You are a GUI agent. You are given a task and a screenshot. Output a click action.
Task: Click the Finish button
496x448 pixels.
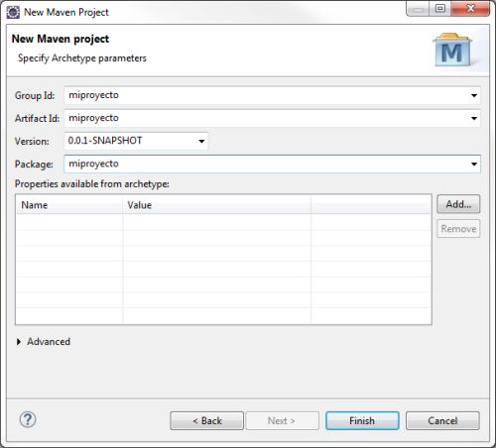coord(362,420)
